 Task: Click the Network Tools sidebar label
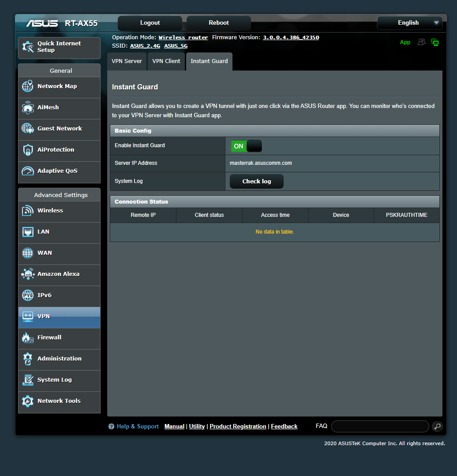point(59,401)
